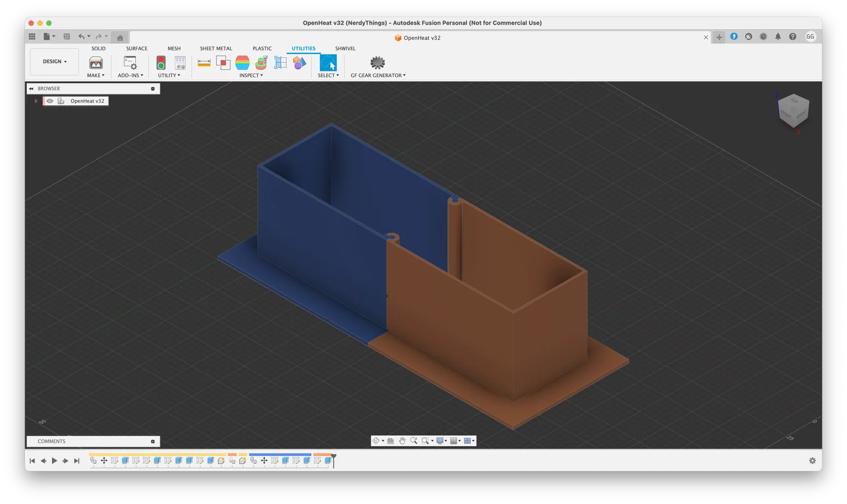Open the 3D Print icon under Make
This screenshot has height=504, width=847.
tap(96, 63)
